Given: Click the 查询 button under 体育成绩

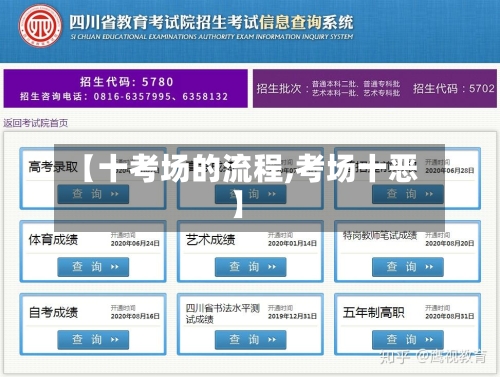Looking at the screenshot, I should pyautogui.click(x=93, y=267).
